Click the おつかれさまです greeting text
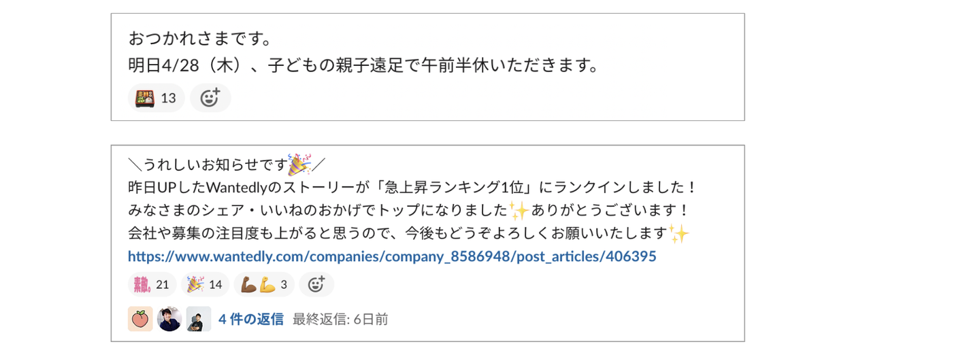Screen dimensions: 980x355 pyautogui.click(x=200, y=38)
